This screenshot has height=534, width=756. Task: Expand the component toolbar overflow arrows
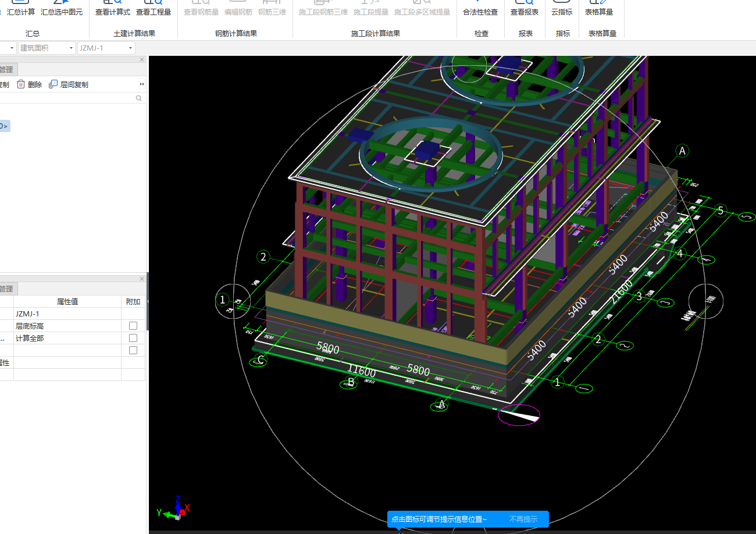point(141,84)
